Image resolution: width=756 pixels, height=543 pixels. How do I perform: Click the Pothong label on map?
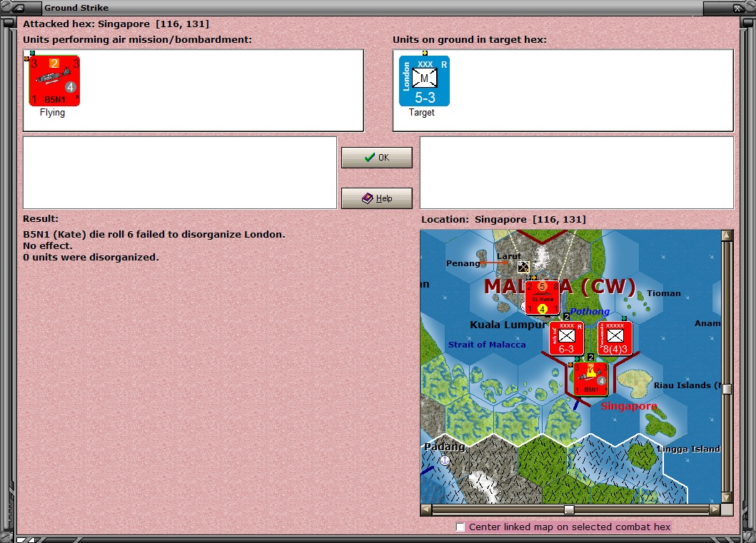coord(590,311)
